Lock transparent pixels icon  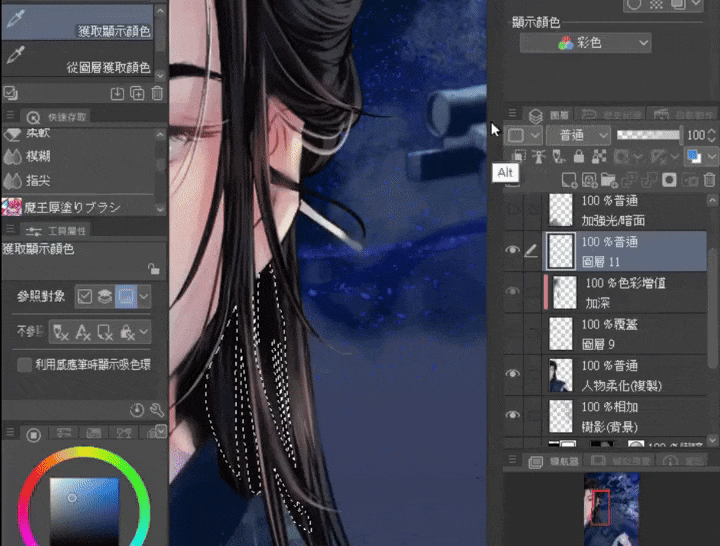click(x=599, y=157)
